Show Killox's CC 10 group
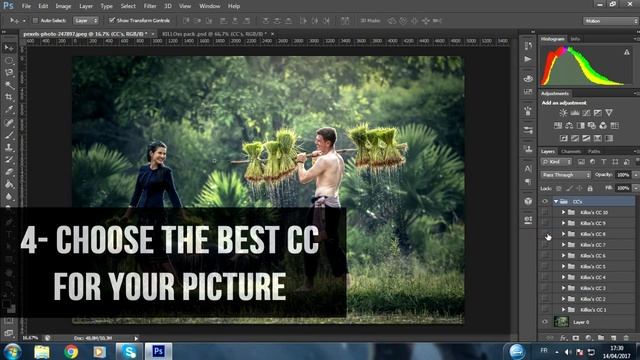 tap(545, 212)
